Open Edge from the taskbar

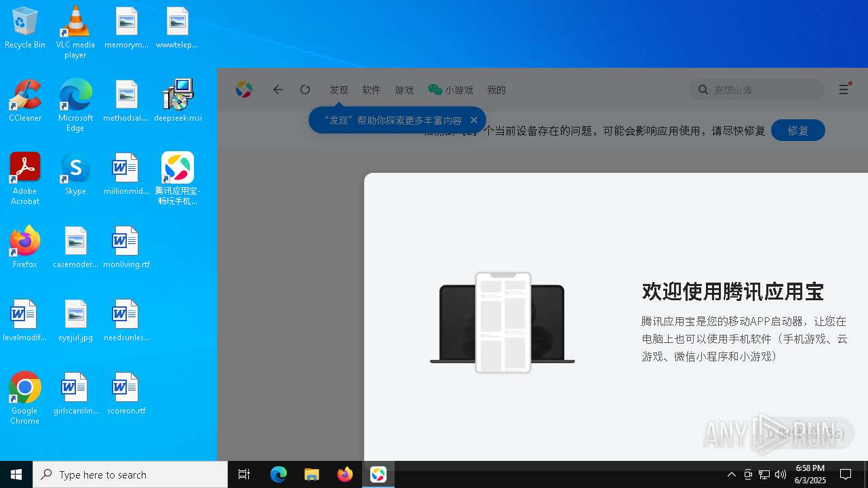click(279, 474)
